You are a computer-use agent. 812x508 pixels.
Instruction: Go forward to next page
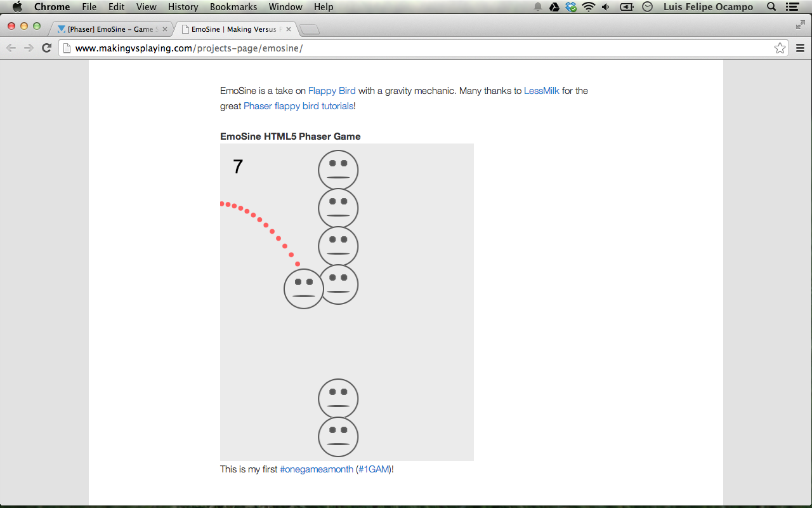pyautogui.click(x=29, y=48)
